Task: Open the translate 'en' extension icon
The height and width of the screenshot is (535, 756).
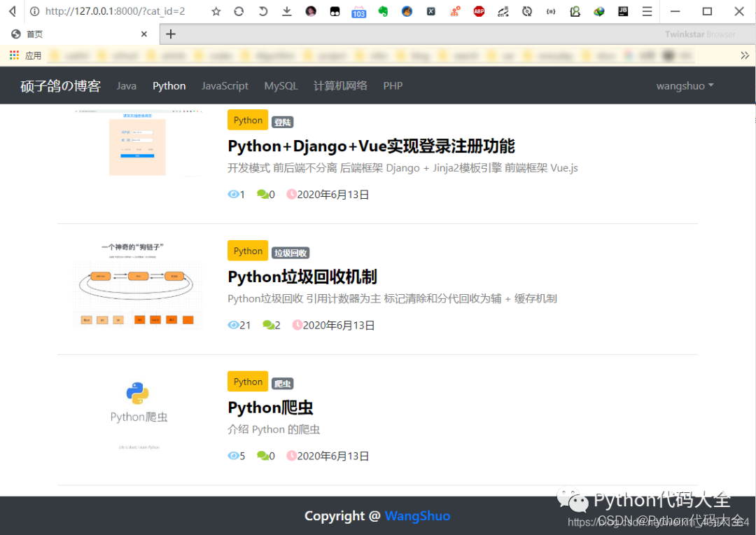Action: click(503, 11)
